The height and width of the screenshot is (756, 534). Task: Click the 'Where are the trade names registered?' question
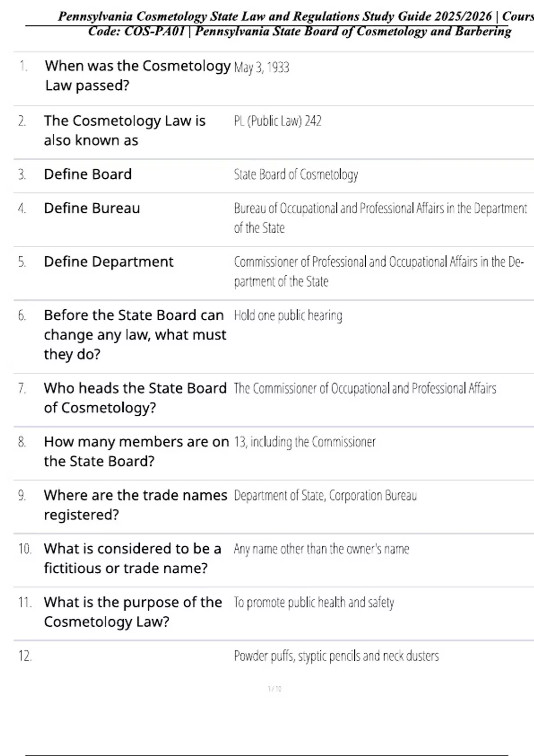point(135,505)
